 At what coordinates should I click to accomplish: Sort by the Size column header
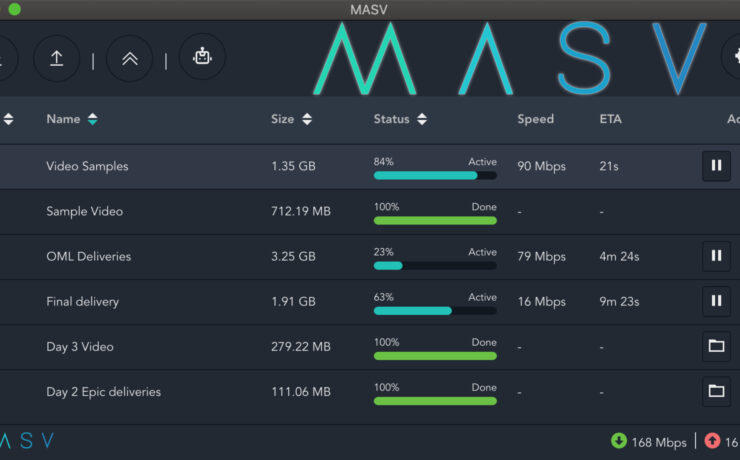(291, 119)
